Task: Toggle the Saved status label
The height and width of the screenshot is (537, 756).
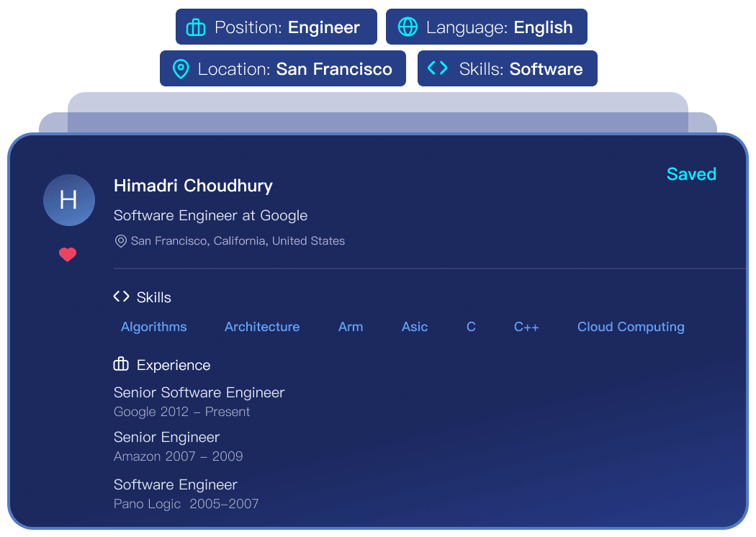Action: (x=691, y=174)
